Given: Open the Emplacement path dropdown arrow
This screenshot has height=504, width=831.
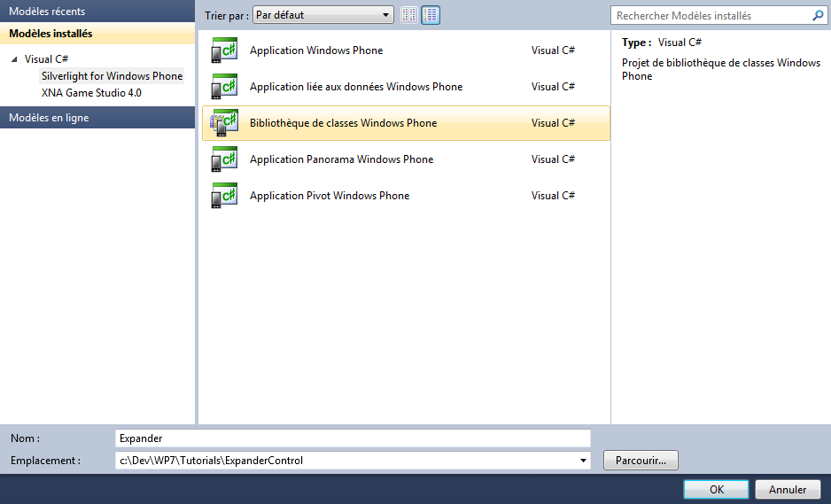Looking at the screenshot, I should pyautogui.click(x=583, y=461).
